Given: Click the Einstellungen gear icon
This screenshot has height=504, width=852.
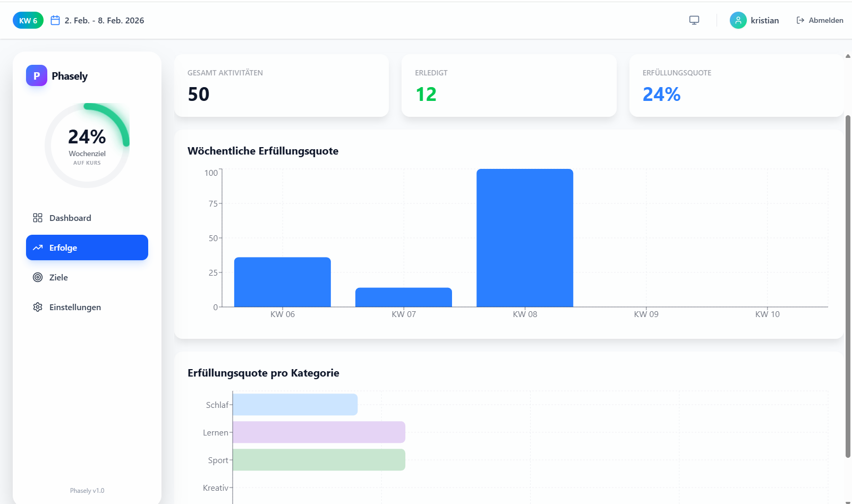Looking at the screenshot, I should coord(38,307).
